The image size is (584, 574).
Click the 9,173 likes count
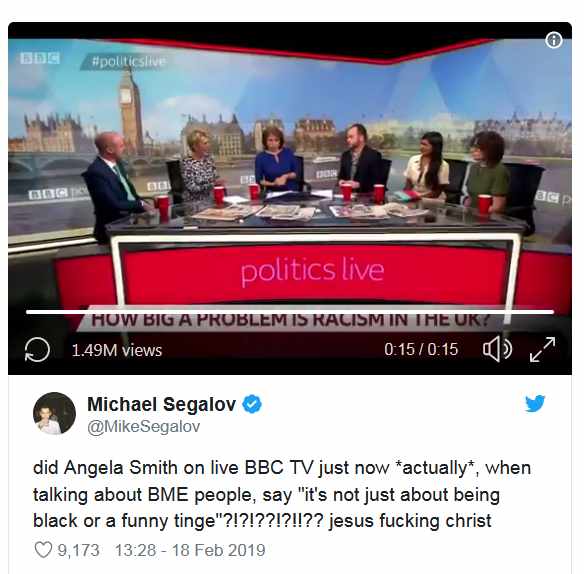click(x=78, y=550)
